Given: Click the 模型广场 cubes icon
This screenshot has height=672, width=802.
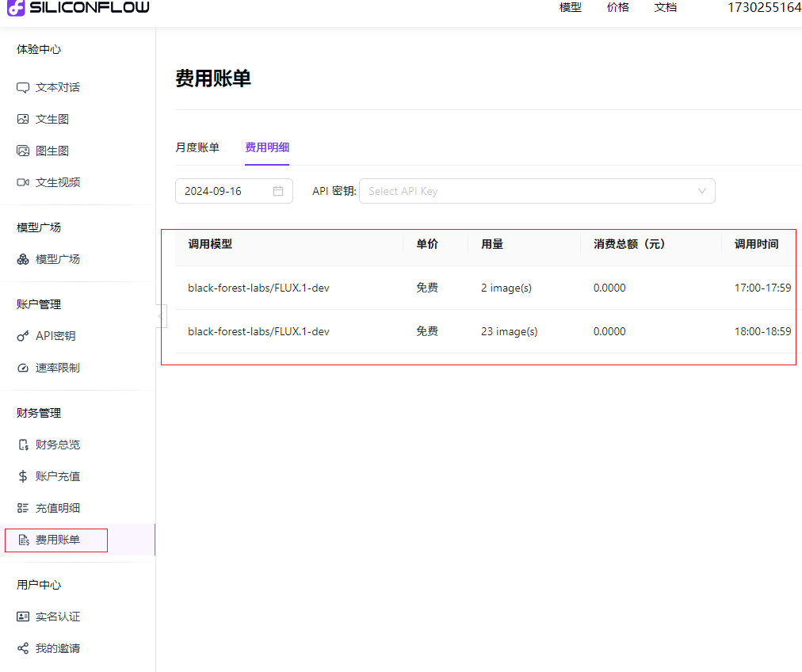Looking at the screenshot, I should [x=23, y=259].
